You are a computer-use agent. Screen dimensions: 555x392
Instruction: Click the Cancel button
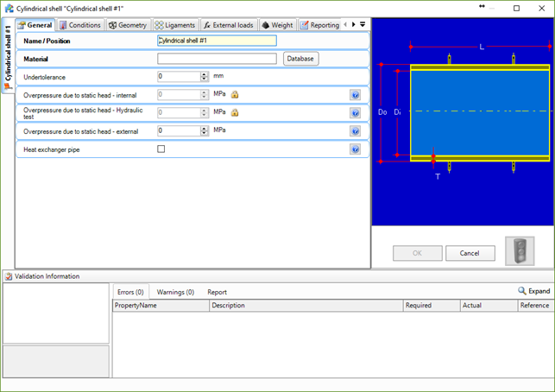click(x=470, y=253)
